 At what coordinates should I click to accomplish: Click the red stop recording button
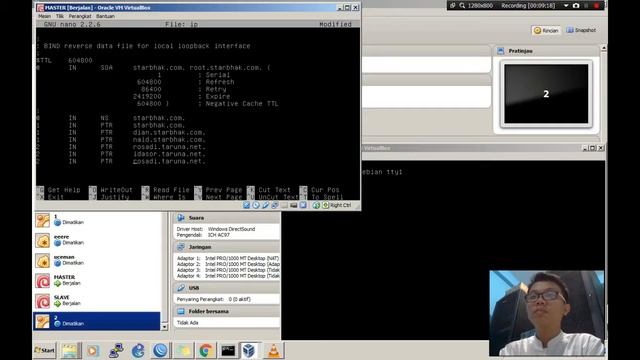point(596,6)
